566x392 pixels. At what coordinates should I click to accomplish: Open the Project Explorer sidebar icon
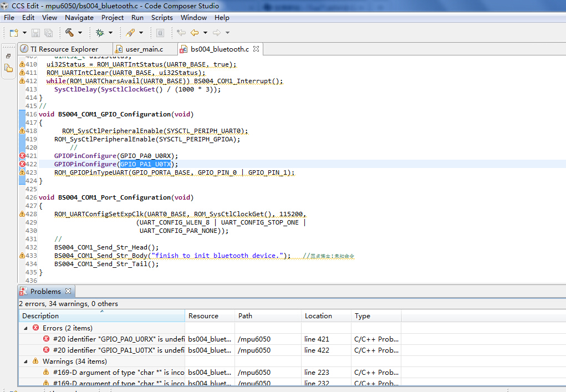point(8,69)
